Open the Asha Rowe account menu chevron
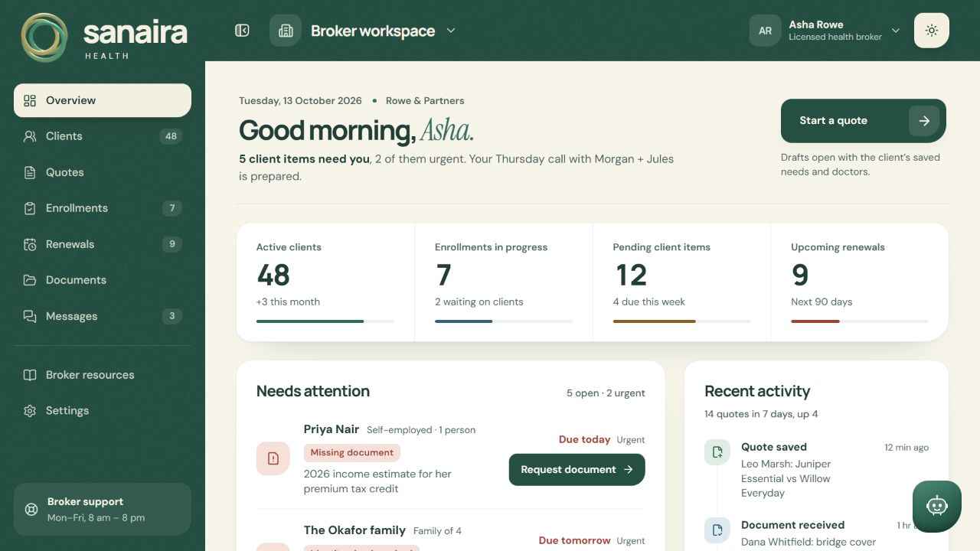Image resolution: width=980 pixels, height=551 pixels. pos(896,31)
